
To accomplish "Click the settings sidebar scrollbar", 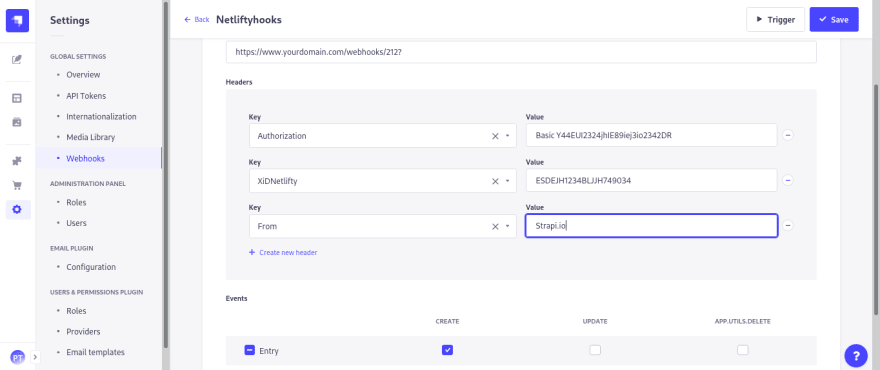I will 166,174.
